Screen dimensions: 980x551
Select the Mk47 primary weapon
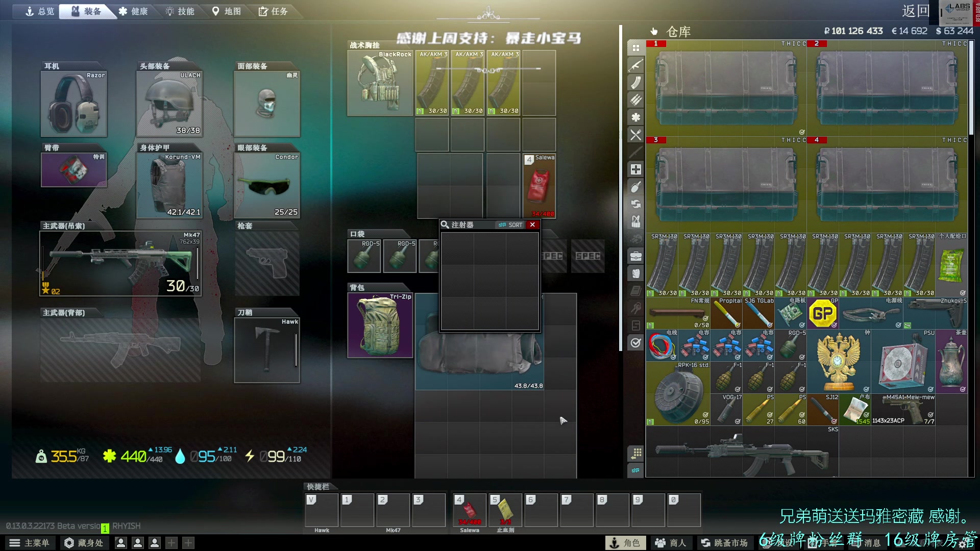point(120,263)
